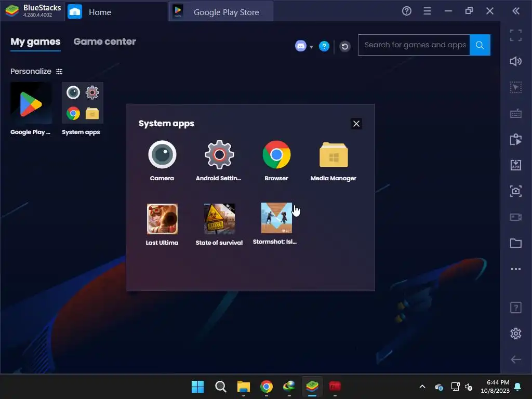Image resolution: width=532 pixels, height=399 pixels.
Task: Click the multi-instance sync sidebar icon
Action: (x=516, y=139)
